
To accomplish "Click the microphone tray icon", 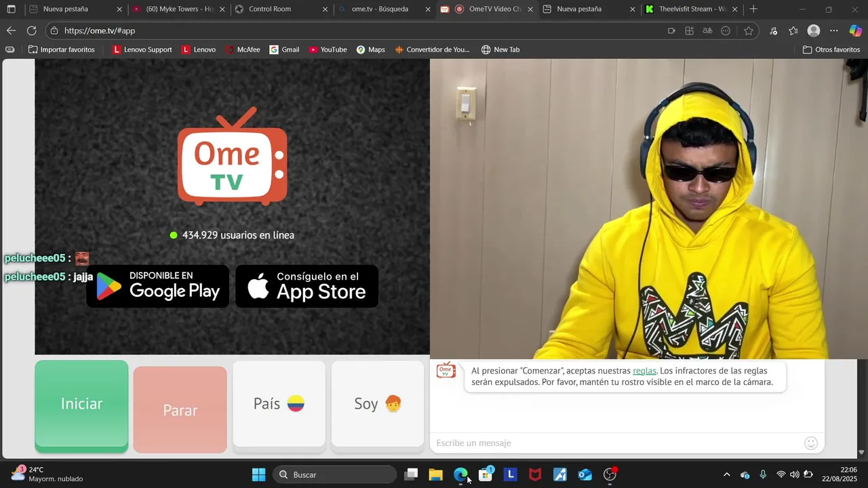I will coord(764,475).
